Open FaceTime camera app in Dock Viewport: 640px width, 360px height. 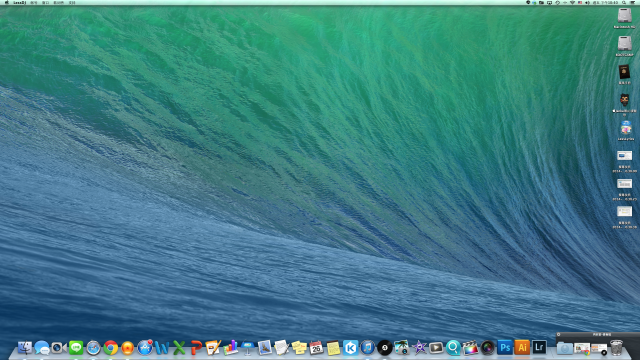click(x=59, y=347)
